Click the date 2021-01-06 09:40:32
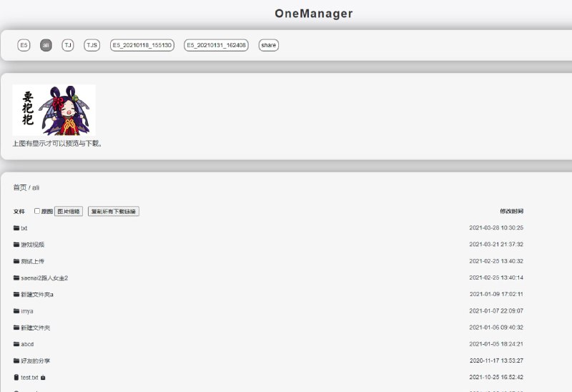 click(x=496, y=328)
